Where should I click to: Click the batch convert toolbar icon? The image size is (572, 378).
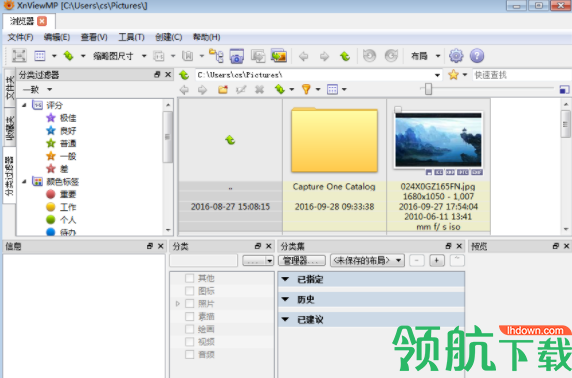click(x=258, y=56)
